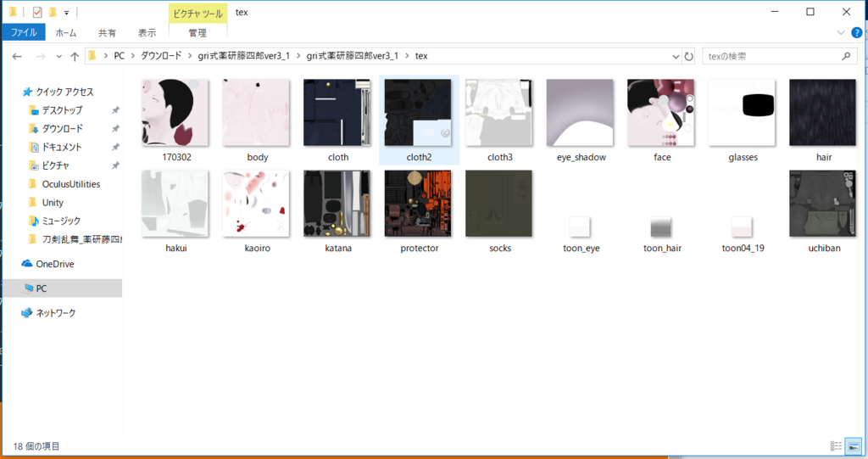
Task: Expand chevron after ダウンロード in breadcrumb
Action: pyautogui.click(x=190, y=56)
